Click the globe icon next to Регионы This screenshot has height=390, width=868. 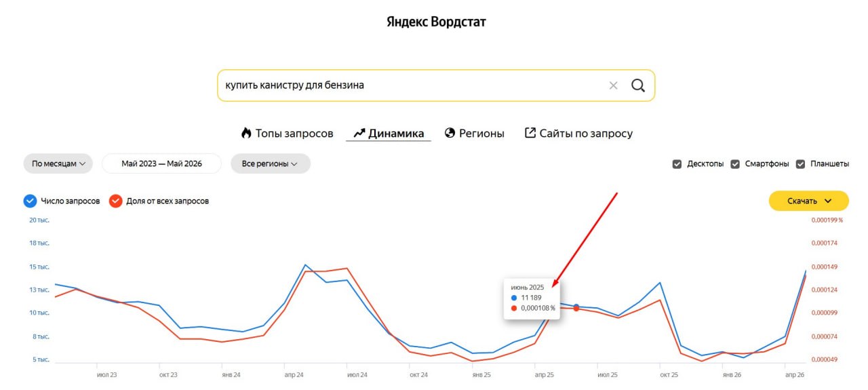(x=450, y=133)
